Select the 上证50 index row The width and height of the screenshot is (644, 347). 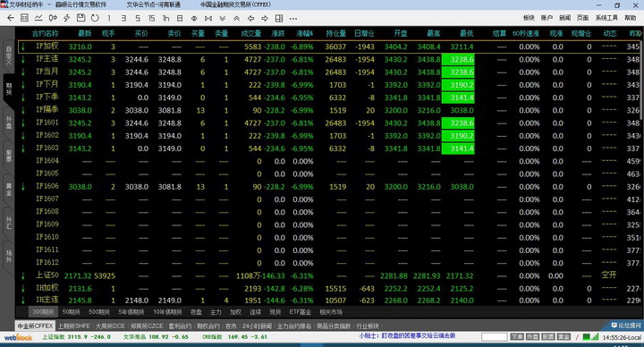tap(328, 276)
